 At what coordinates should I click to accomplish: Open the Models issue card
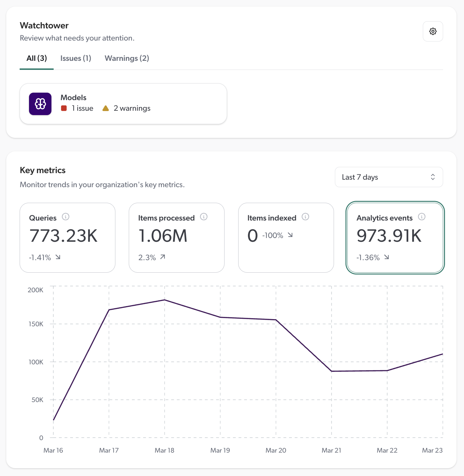tap(123, 103)
